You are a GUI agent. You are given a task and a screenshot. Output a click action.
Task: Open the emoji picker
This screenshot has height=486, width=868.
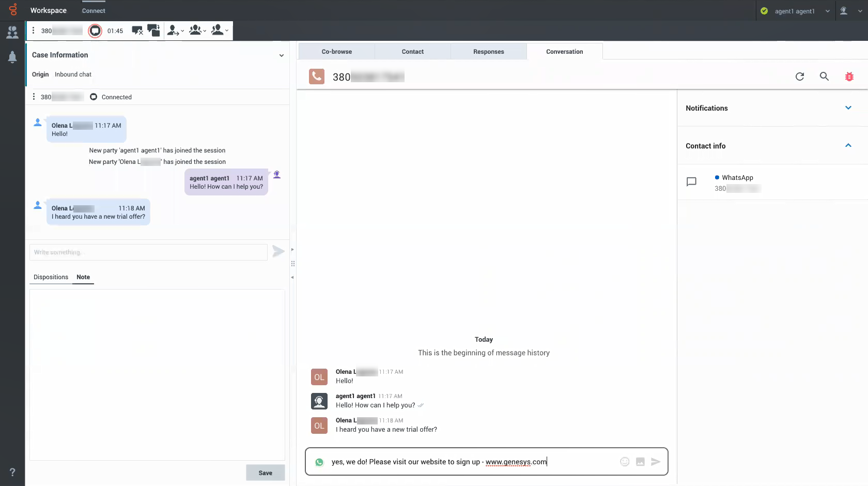coord(625,462)
